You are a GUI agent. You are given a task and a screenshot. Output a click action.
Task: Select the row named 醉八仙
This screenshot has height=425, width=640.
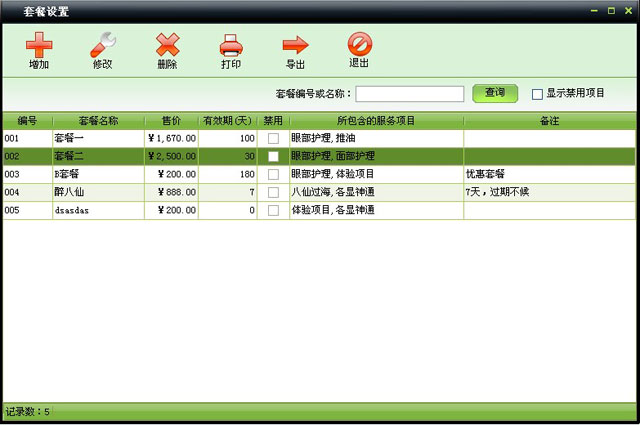click(98, 192)
